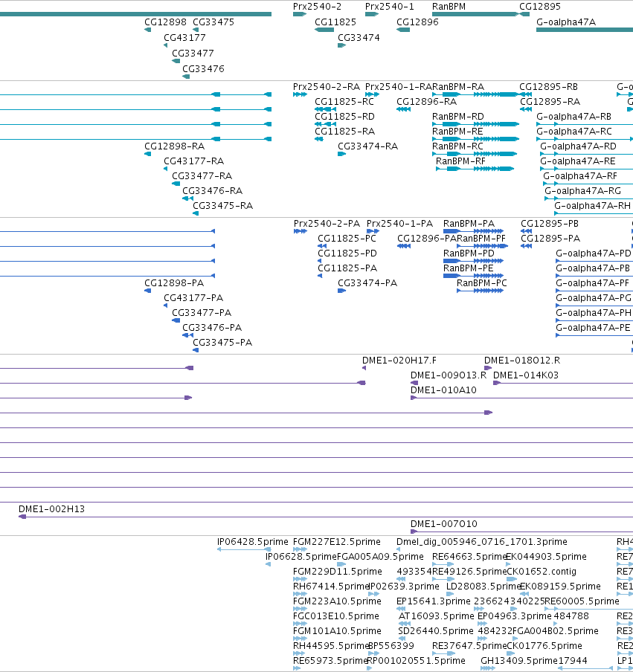Click gene CG43177 label

tap(184, 38)
